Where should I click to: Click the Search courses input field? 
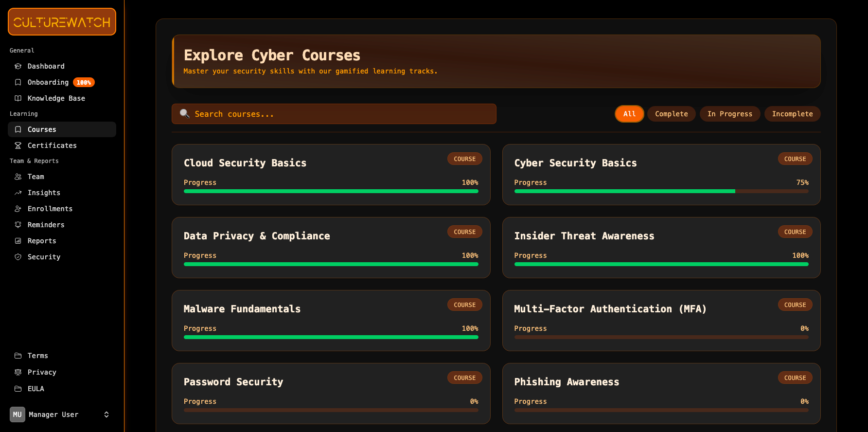(334, 114)
